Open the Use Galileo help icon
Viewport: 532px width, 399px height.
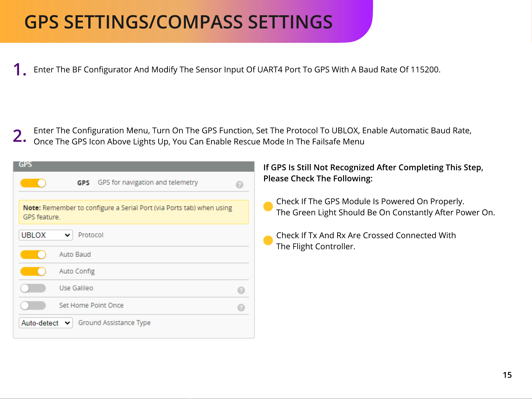(x=241, y=290)
